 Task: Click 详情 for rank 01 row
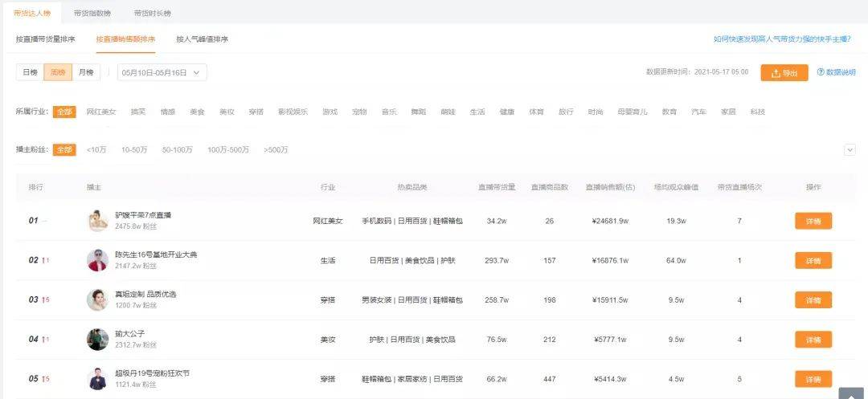813,221
